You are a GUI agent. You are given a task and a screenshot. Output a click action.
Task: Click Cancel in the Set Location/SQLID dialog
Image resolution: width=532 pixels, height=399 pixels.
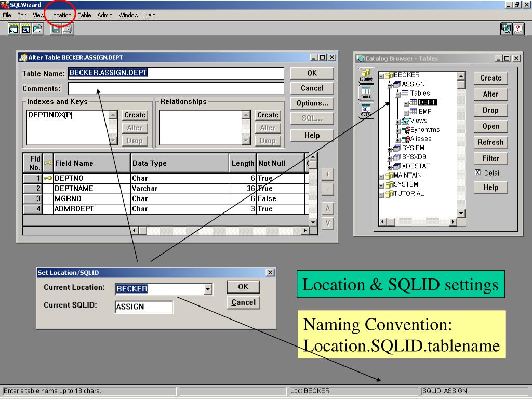[x=243, y=302]
